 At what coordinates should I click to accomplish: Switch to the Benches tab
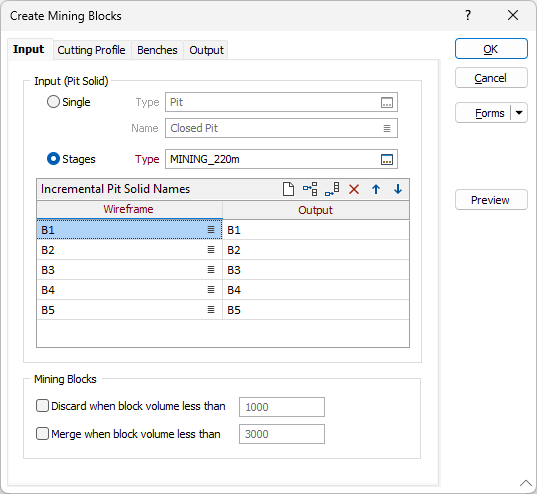click(x=157, y=50)
